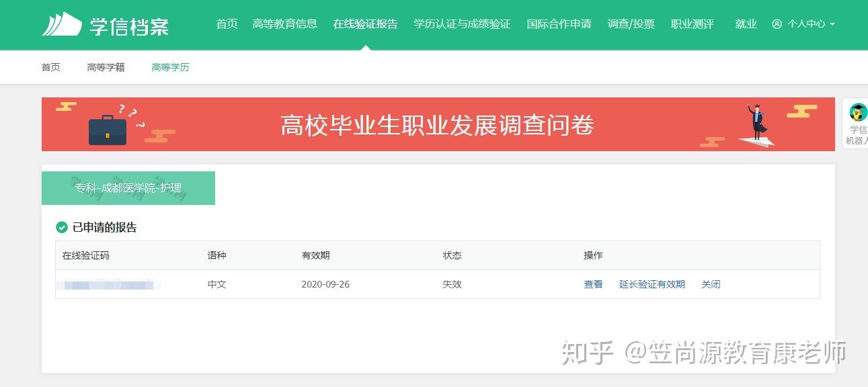Open 调查/投票 menu item
The height and width of the screenshot is (387, 868).
(x=631, y=24)
